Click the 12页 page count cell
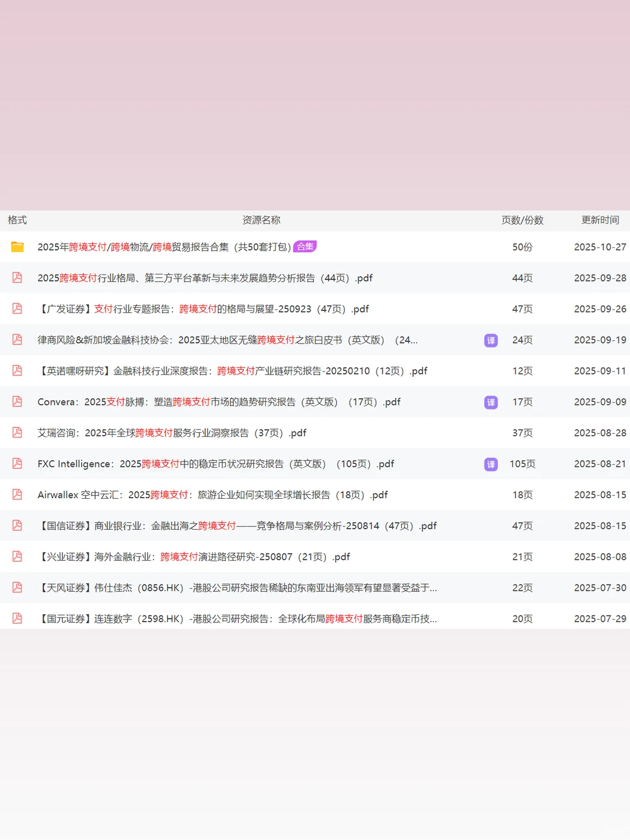 522,371
